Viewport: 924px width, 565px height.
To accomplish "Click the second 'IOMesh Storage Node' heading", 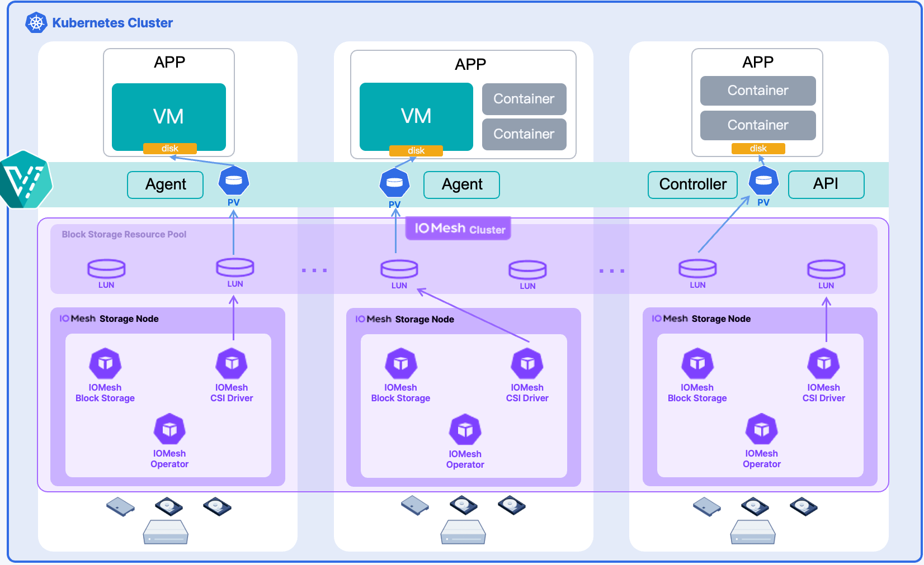I will (405, 319).
